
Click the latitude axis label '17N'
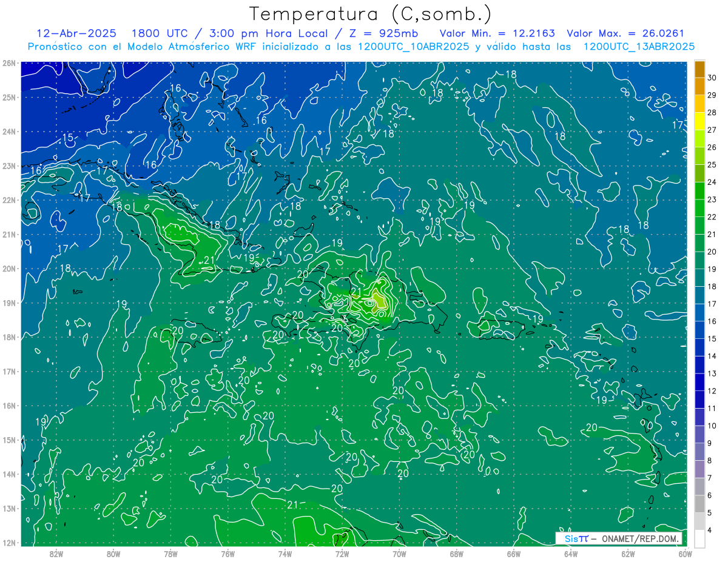pos(8,371)
